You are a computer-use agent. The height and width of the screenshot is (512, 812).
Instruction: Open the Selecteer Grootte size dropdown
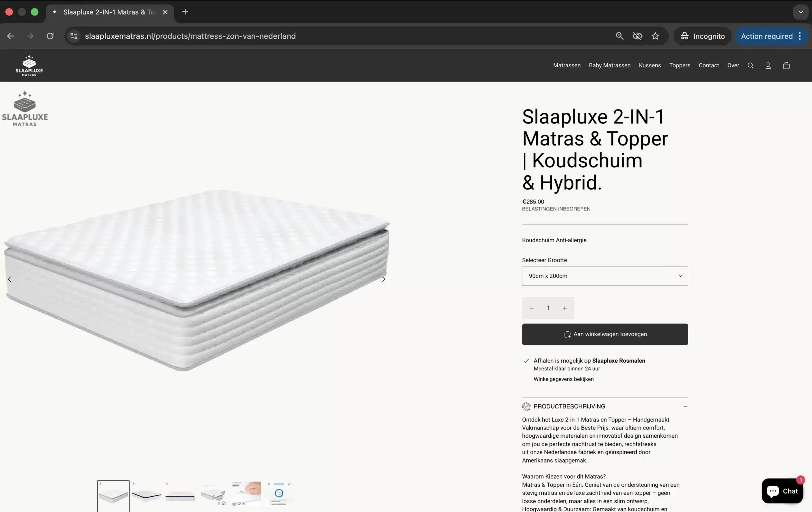605,276
